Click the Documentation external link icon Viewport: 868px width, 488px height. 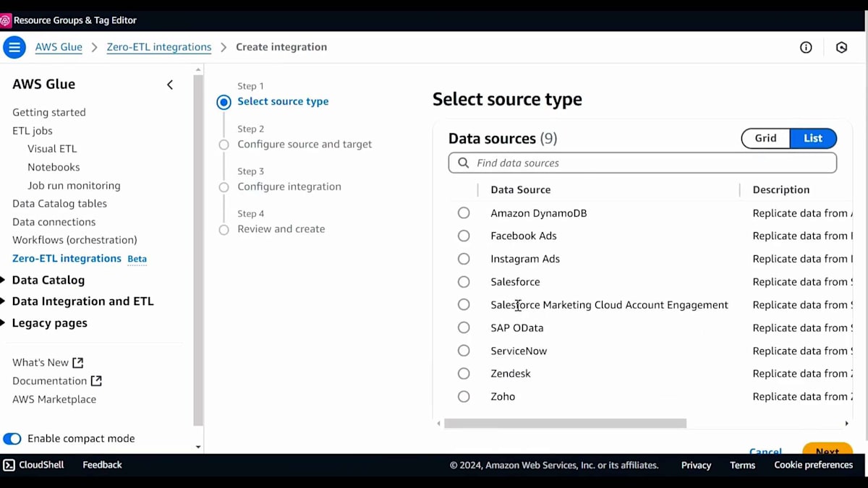(x=96, y=381)
